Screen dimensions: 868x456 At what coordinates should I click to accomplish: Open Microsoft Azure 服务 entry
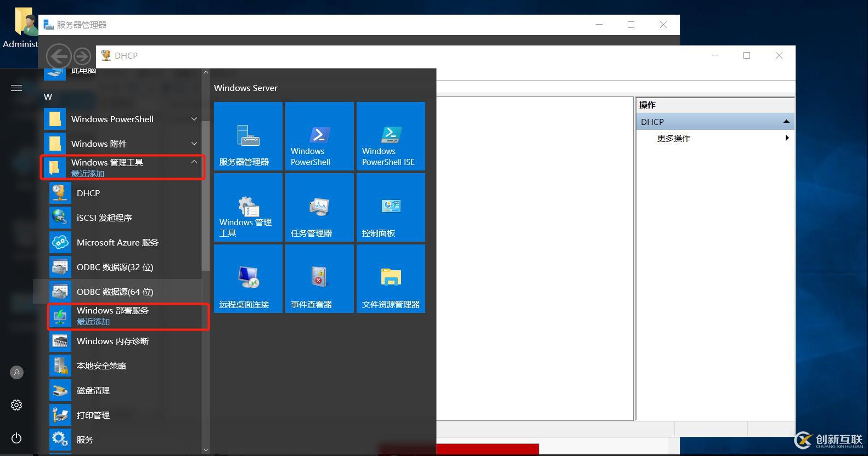pos(123,242)
